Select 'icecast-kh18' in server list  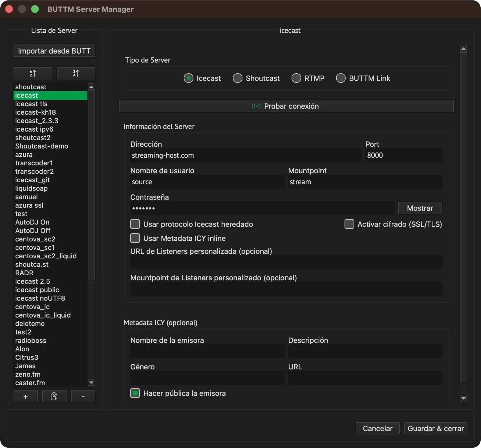[50, 112]
